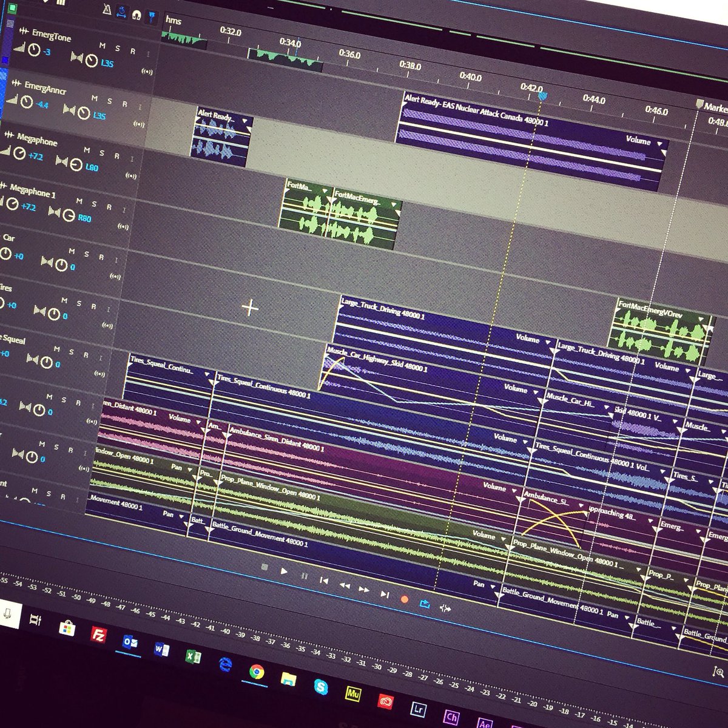Image resolution: width=728 pixels, height=728 pixels.
Task: Click the hms time format label
Action: (174, 20)
